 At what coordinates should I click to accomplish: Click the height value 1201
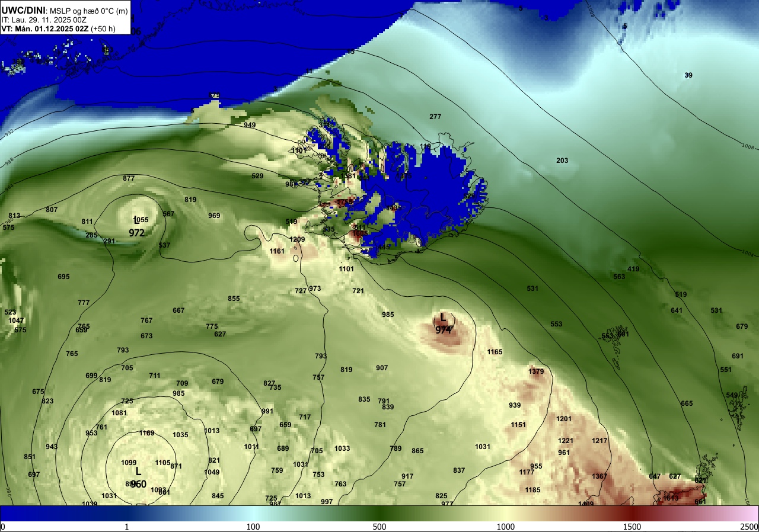tap(564, 419)
